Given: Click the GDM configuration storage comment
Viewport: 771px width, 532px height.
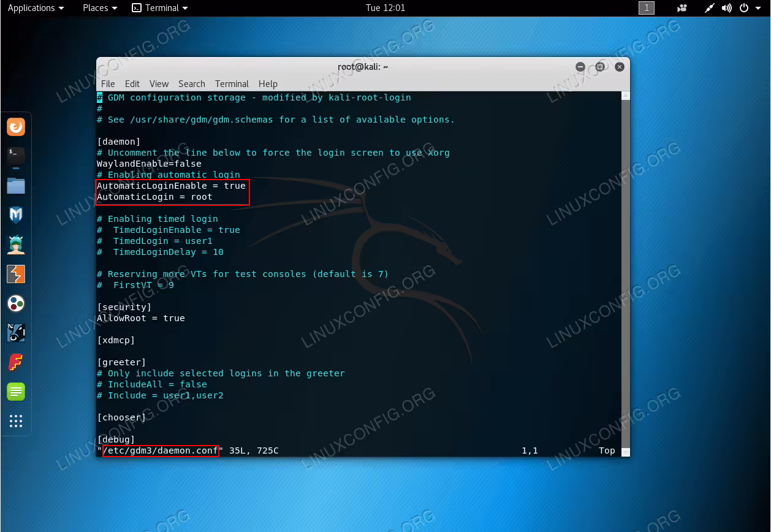Looking at the screenshot, I should point(254,97).
